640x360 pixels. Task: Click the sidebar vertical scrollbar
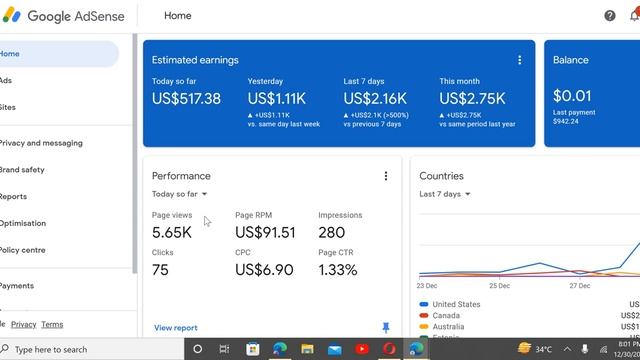(134, 153)
